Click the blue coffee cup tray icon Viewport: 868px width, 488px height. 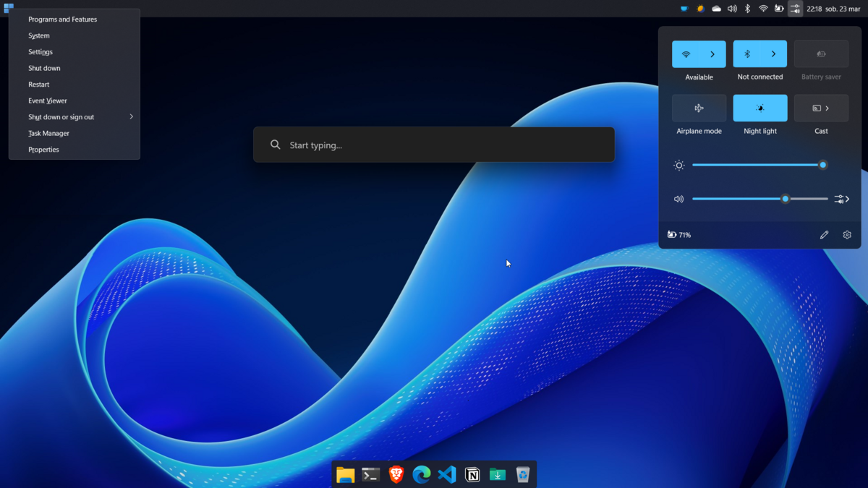coord(684,9)
